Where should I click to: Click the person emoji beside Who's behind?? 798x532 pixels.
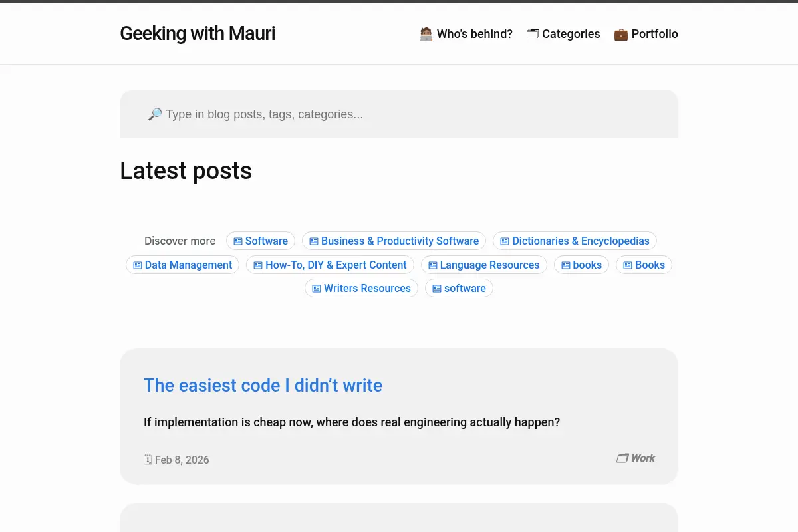point(426,34)
